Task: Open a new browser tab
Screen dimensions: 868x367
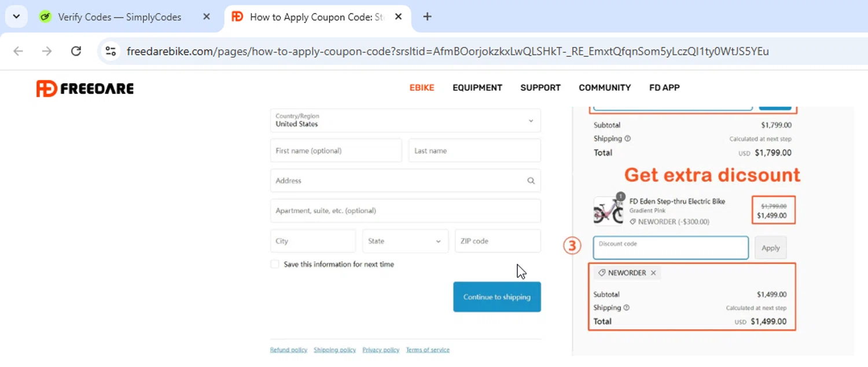Action: (x=427, y=17)
